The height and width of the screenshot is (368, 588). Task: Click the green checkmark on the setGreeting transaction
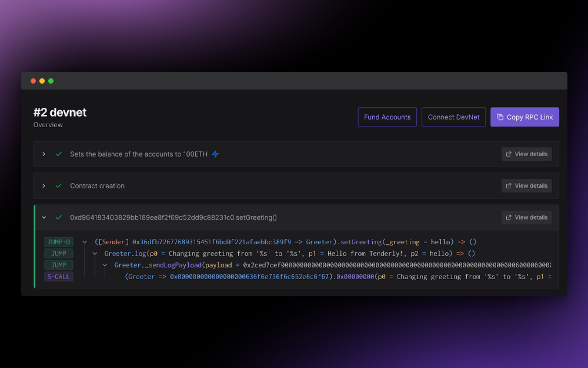click(x=59, y=217)
